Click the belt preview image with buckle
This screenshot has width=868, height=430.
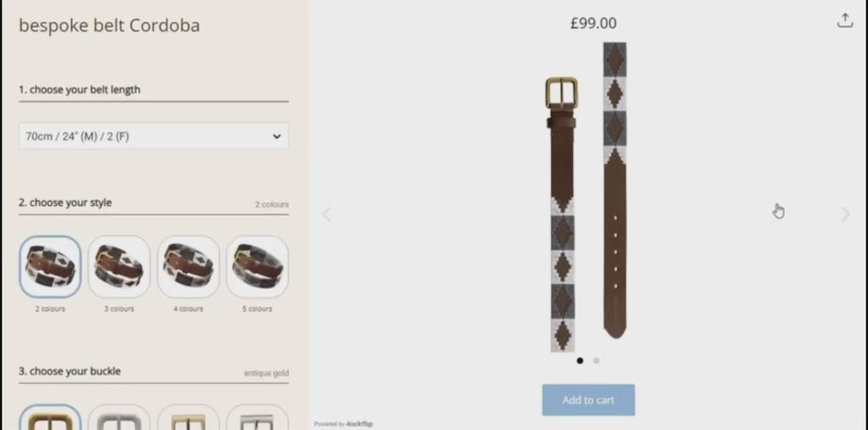coord(562,215)
